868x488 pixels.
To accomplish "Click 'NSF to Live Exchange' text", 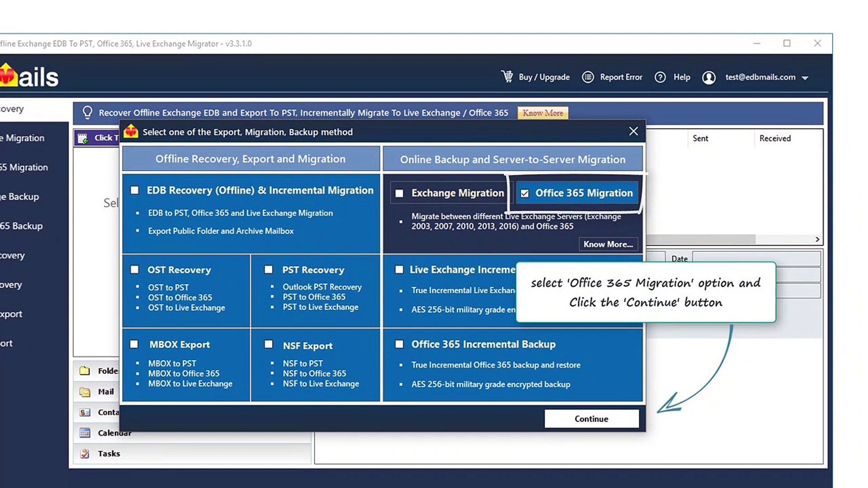I will coord(321,384).
